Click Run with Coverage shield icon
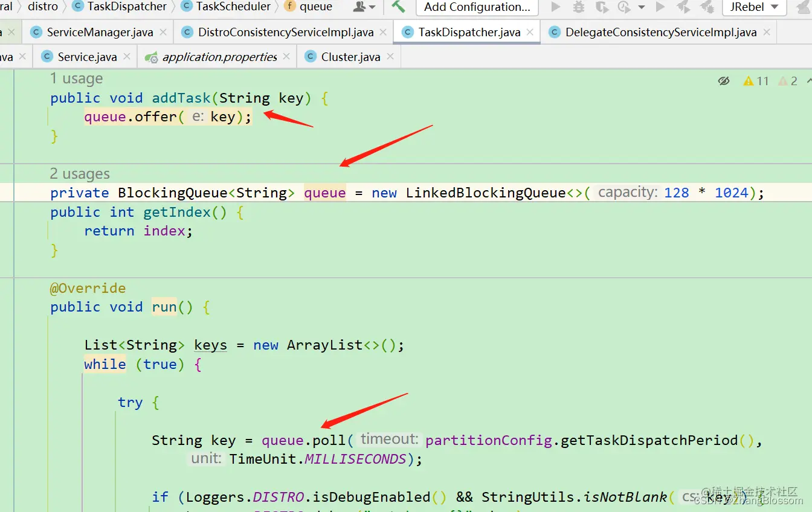The image size is (812, 512). 602,7
